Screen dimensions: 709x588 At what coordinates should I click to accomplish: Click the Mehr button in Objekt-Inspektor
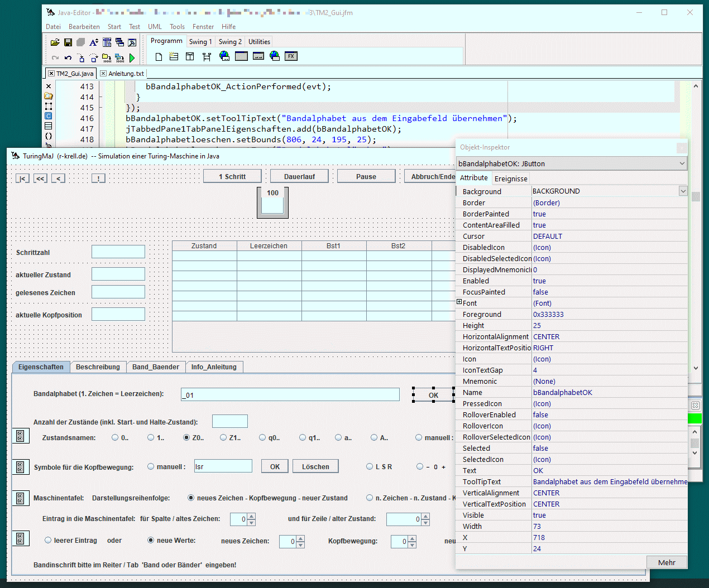point(666,562)
